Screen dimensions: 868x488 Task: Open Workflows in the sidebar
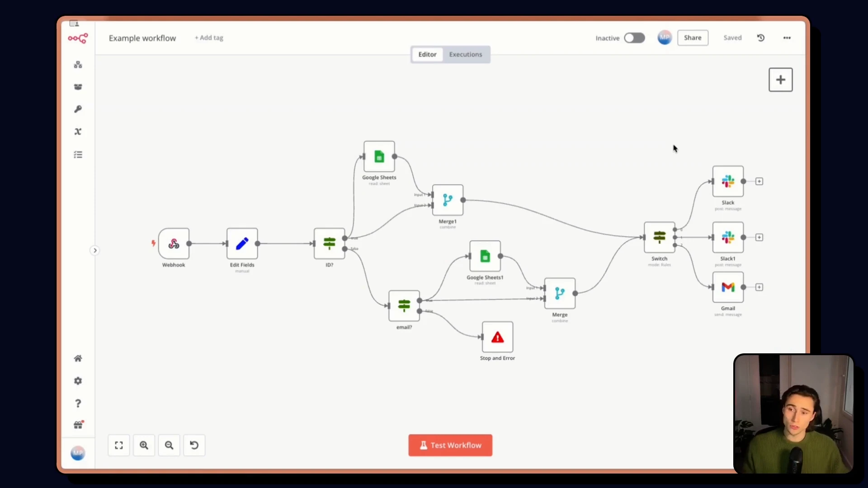click(x=78, y=65)
